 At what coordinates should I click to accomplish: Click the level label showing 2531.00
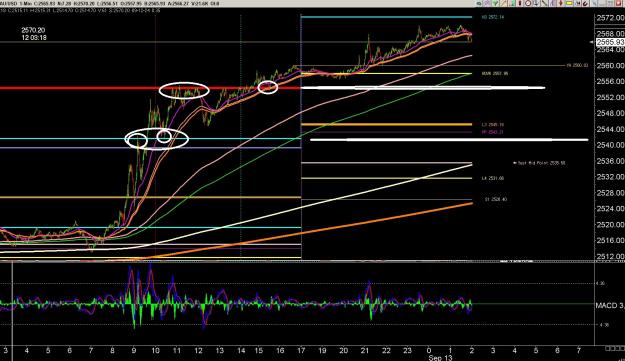[493, 178]
